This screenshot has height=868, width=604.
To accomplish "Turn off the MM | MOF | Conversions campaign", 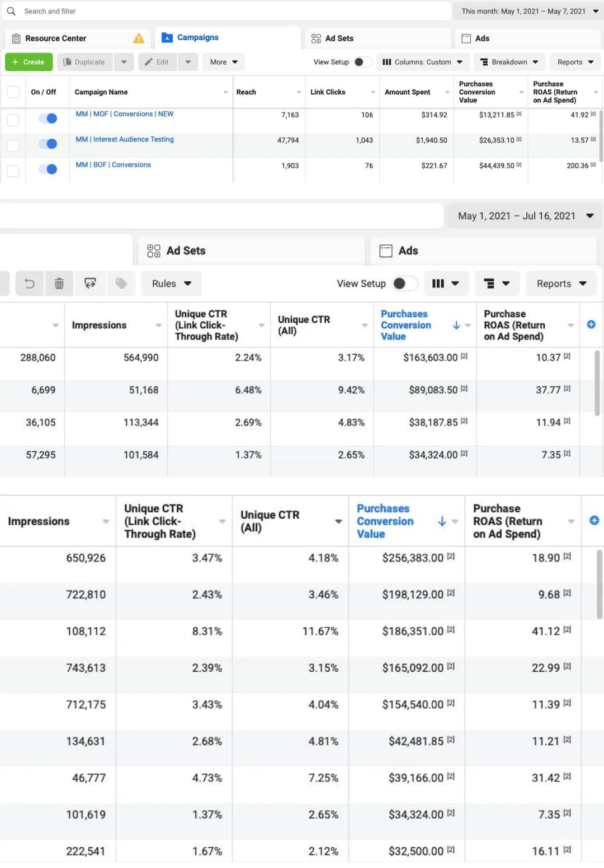I will tap(48, 119).
